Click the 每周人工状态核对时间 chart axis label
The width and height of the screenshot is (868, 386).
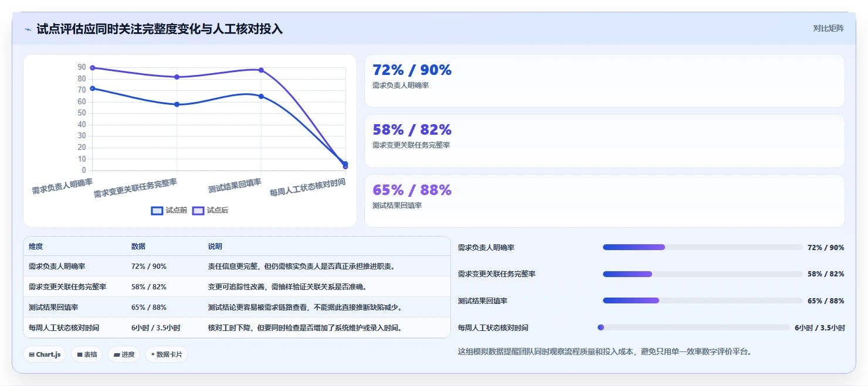[x=307, y=187]
